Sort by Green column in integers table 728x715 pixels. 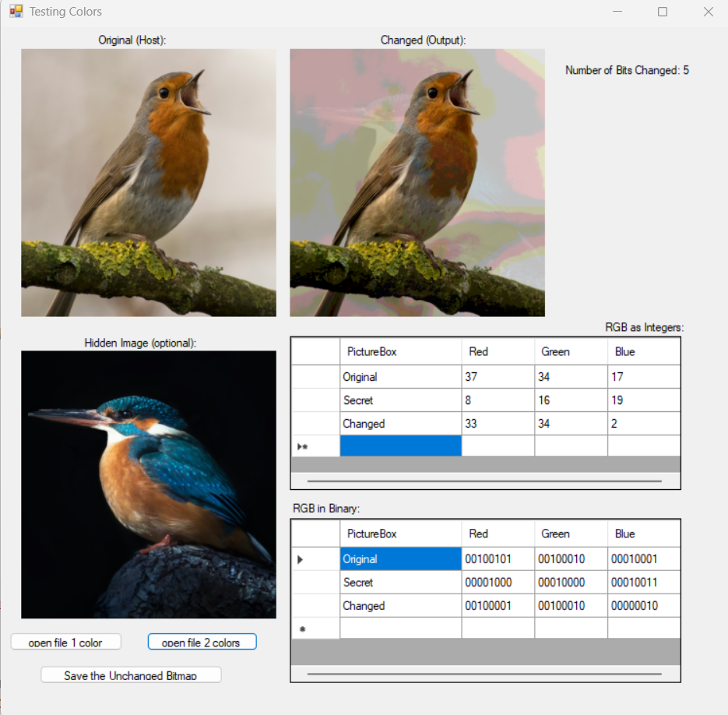(x=570, y=351)
